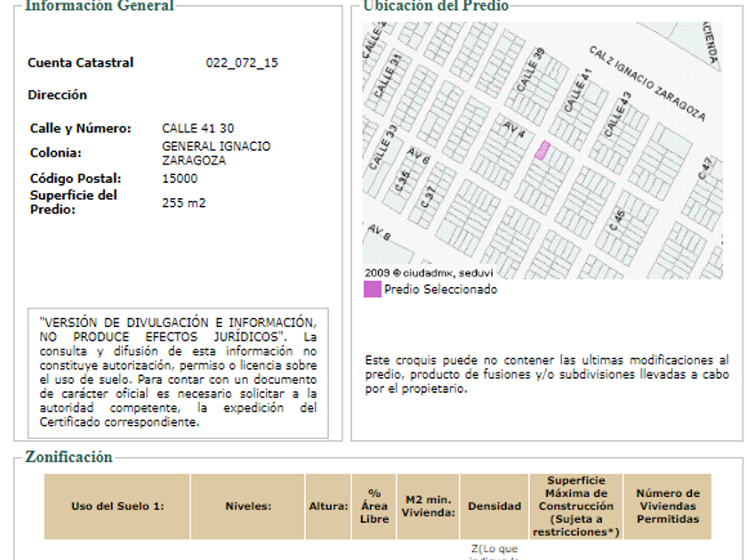Click the Zonificación section heading
747x560 pixels.
click(x=68, y=457)
